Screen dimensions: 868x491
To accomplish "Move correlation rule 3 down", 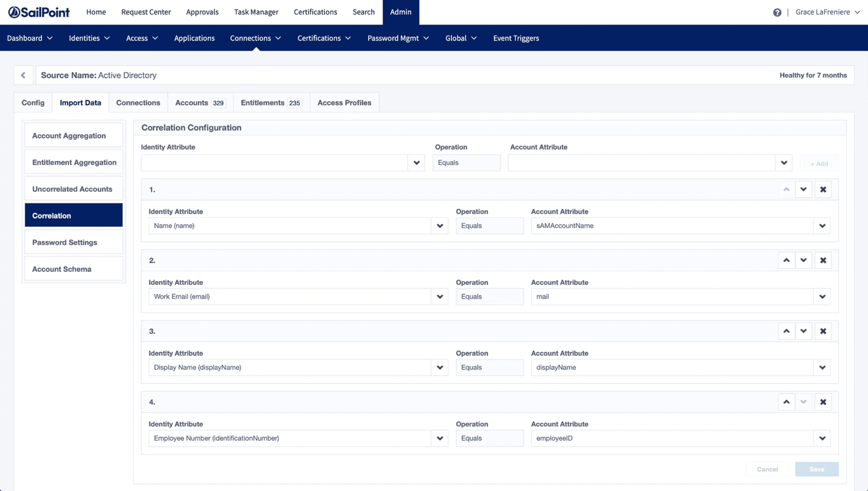I will pyautogui.click(x=803, y=331).
